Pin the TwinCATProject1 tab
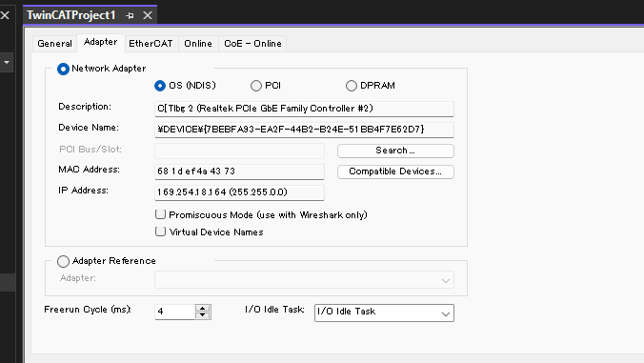Viewport: 644px width, 363px height. [130, 15]
